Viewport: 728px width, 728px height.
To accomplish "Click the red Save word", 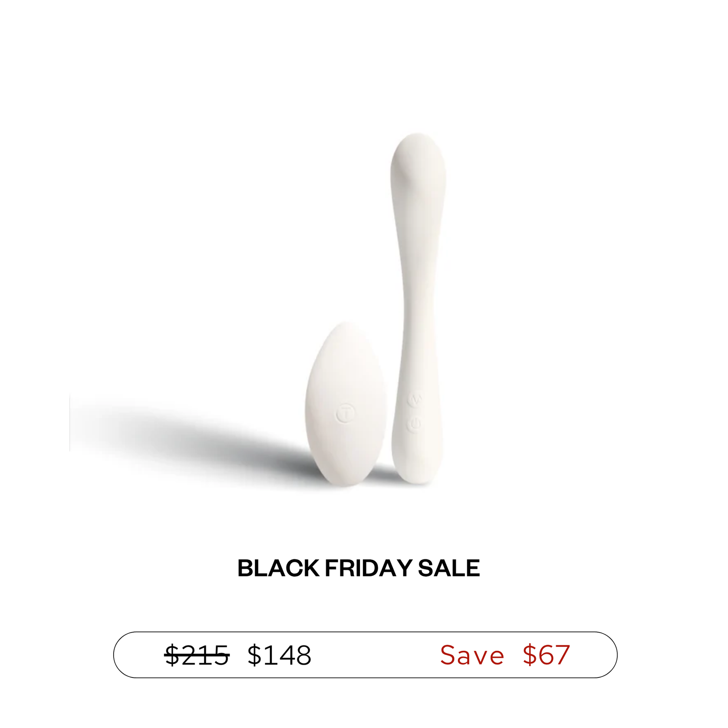I will pos(472,655).
